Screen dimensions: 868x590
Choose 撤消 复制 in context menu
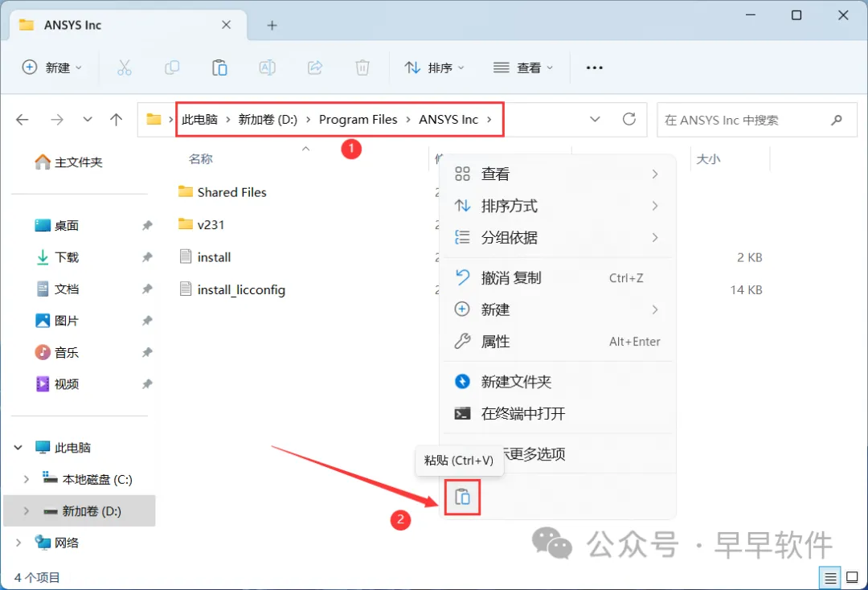558,278
